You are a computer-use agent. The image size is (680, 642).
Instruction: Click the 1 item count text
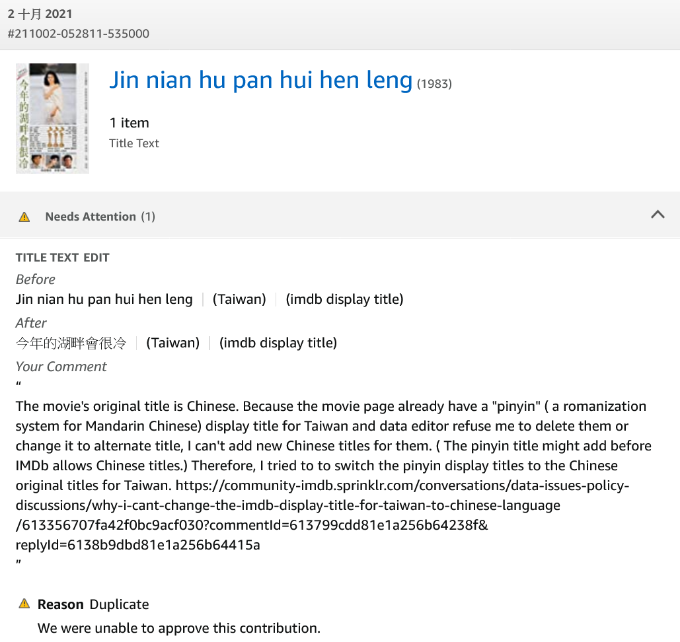pyautogui.click(x=129, y=123)
